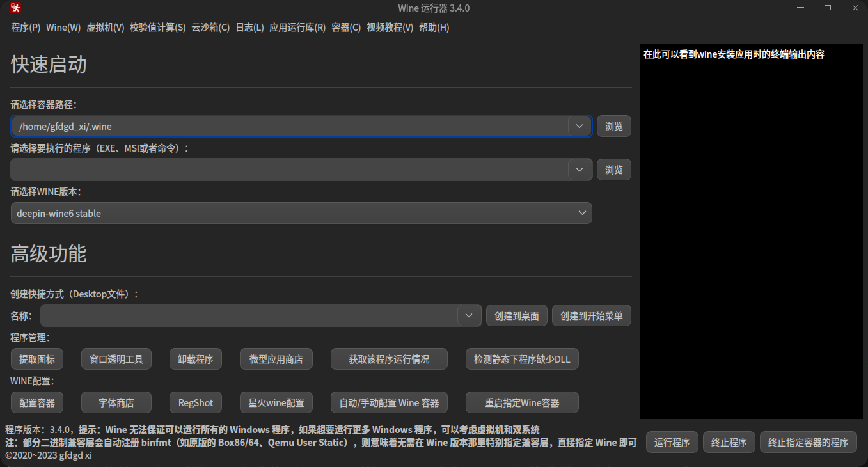Expand the executable program dropdown arrow
Screen dimensions: 868x467
click(580, 170)
